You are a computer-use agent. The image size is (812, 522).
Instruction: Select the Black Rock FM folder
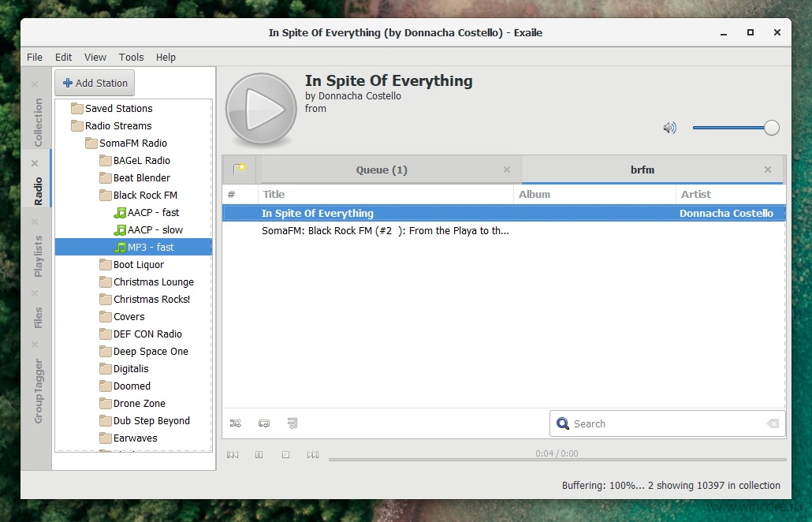click(145, 196)
